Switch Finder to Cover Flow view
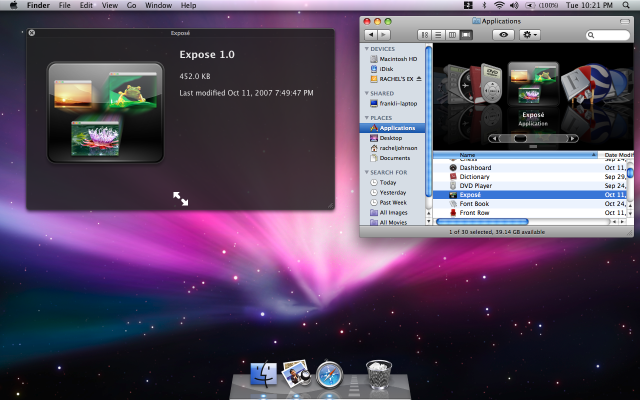This screenshot has height=400, width=640. (x=466, y=35)
